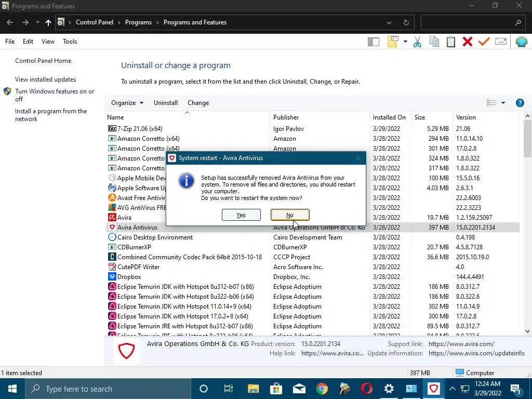
Task: Click the Change toolbar button
Action: (x=198, y=103)
